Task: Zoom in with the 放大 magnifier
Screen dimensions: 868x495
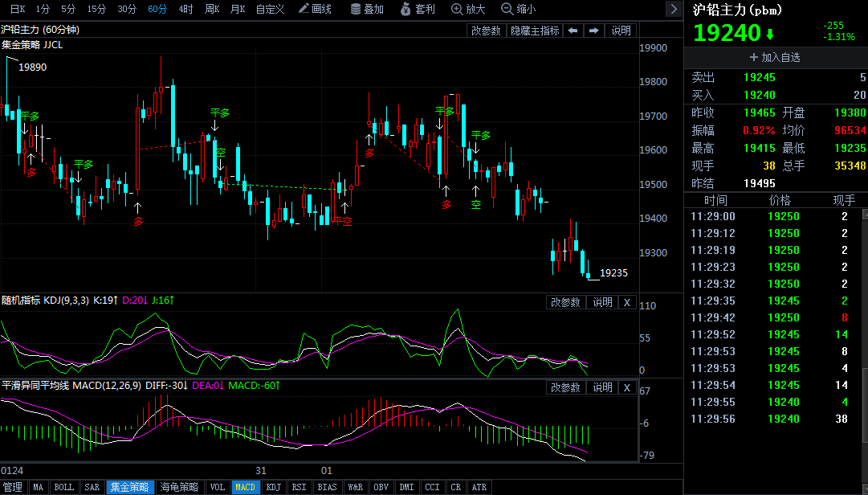Action: (468, 9)
